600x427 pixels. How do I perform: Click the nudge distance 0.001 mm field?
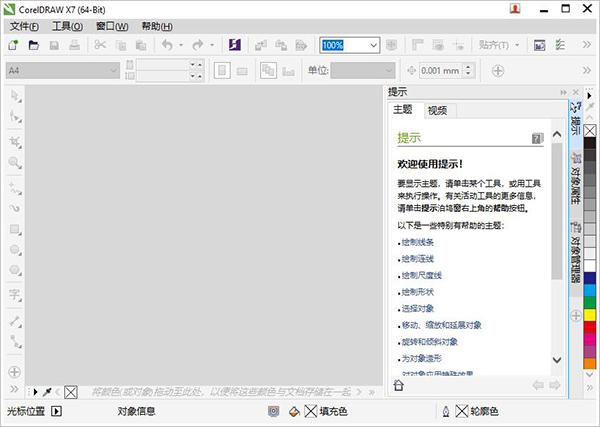point(440,71)
